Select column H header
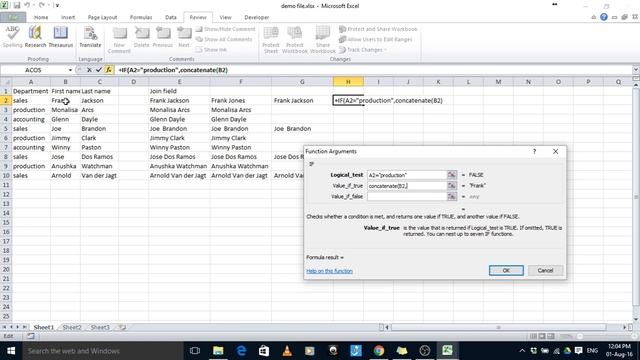The image size is (640, 360). point(348,82)
